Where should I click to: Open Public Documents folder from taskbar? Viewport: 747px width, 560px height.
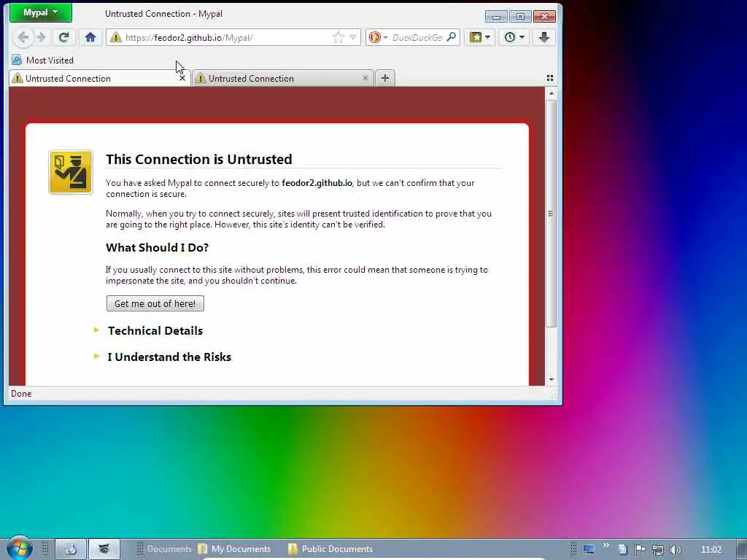(330, 549)
